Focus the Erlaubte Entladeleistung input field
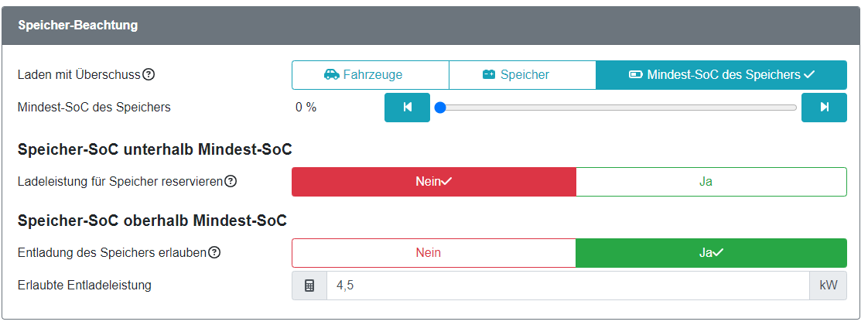868x325 pixels. 568,286
